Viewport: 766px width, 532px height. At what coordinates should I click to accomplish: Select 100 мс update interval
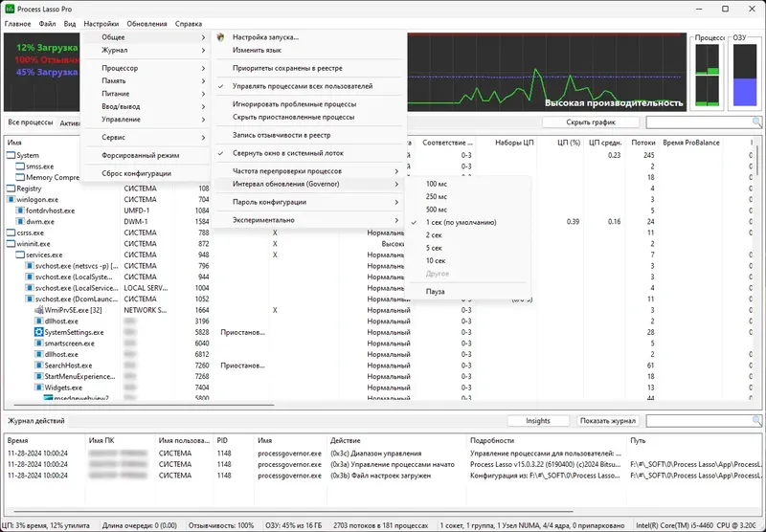(x=467, y=184)
